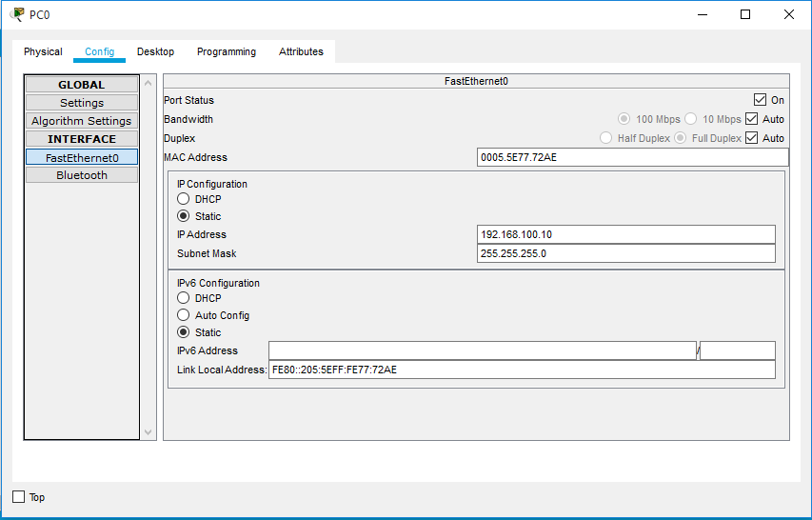
Task: Select the Bluetooth interface button
Action: tap(82, 175)
